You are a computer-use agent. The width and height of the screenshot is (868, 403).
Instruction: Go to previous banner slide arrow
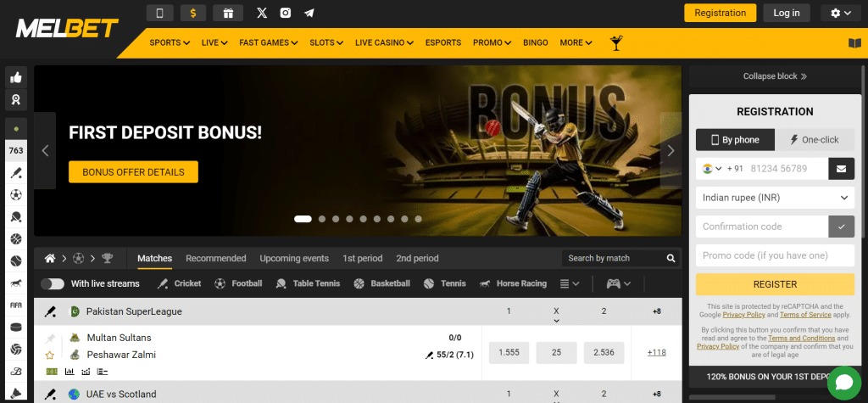(x=46, y=151)
